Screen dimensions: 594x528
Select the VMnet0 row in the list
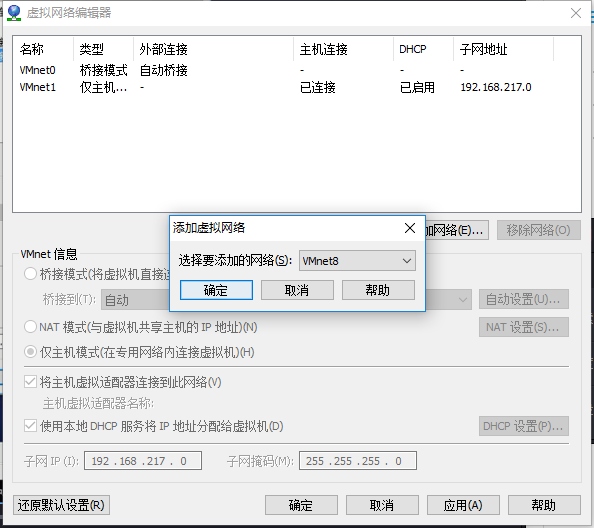pos(297,70)
